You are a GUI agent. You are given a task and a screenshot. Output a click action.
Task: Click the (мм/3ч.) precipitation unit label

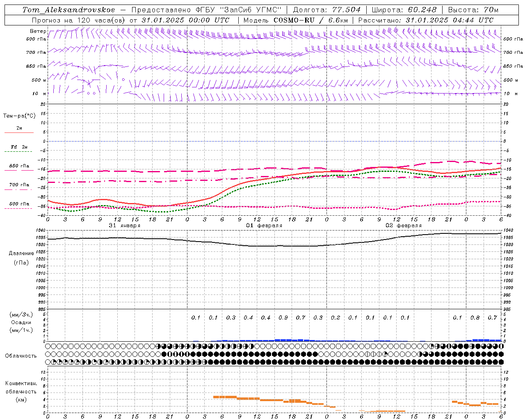click(21, 315)
